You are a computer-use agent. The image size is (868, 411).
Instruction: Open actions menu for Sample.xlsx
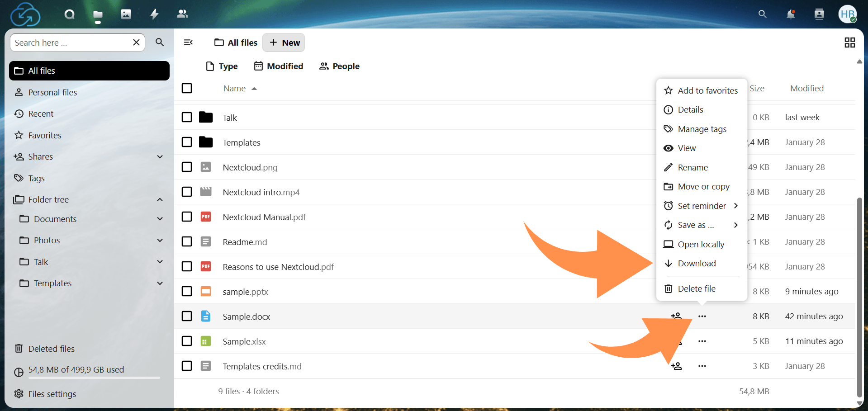click(702, 341)
